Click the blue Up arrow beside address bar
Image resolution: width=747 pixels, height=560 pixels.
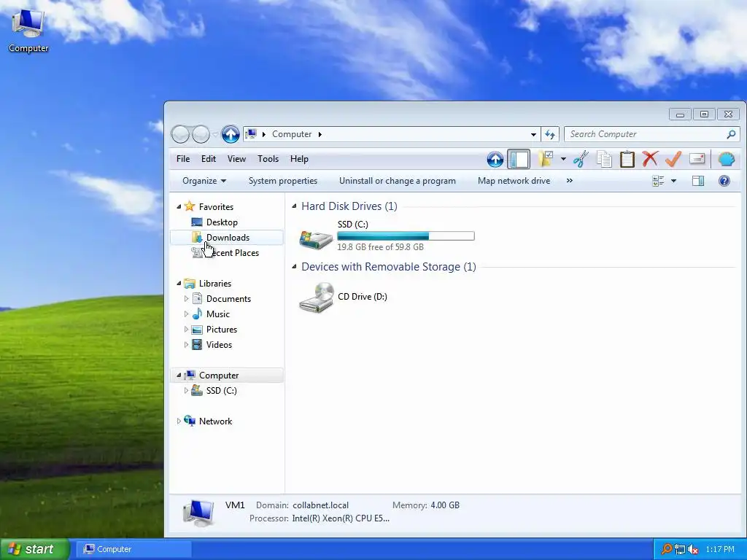coord(231,134)
